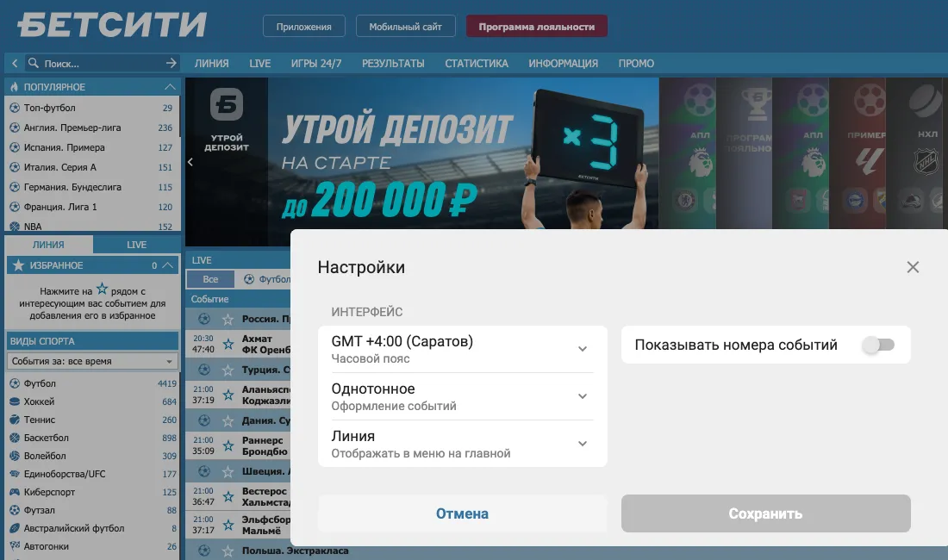Click the football icon next to Топ-футбол

pyautogui.click(x=16, y=108)
